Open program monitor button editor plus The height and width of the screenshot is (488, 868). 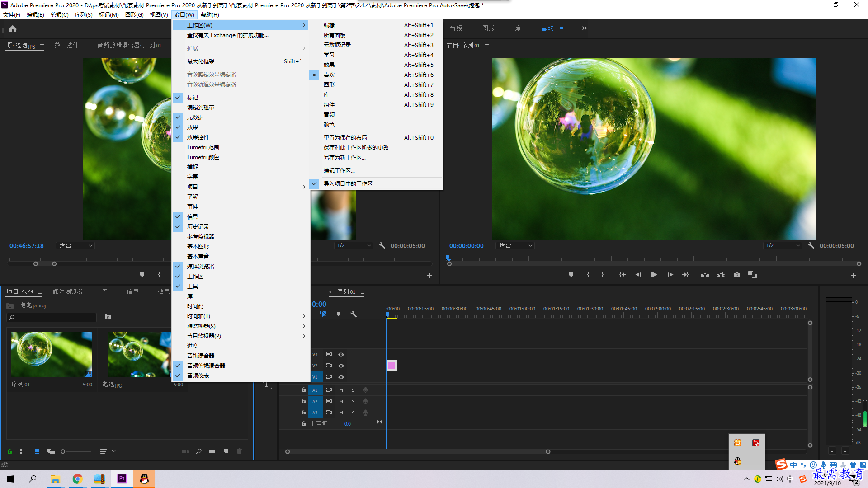853,275
